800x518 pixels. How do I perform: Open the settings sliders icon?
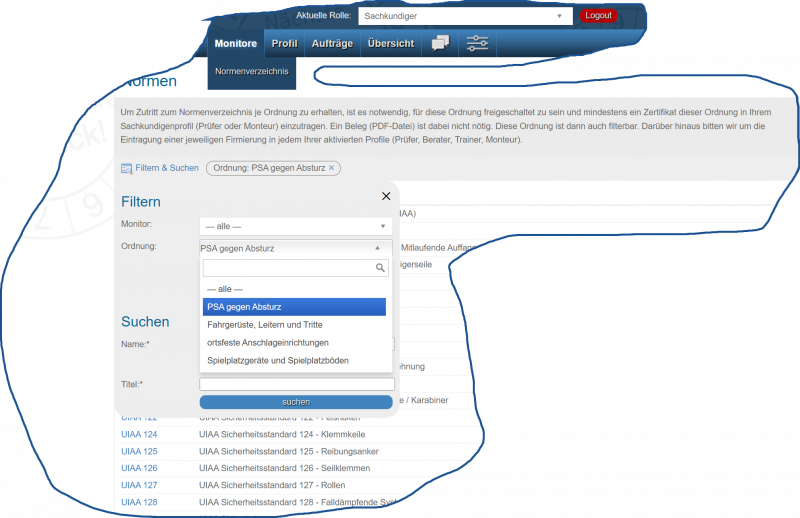point(478,43)
